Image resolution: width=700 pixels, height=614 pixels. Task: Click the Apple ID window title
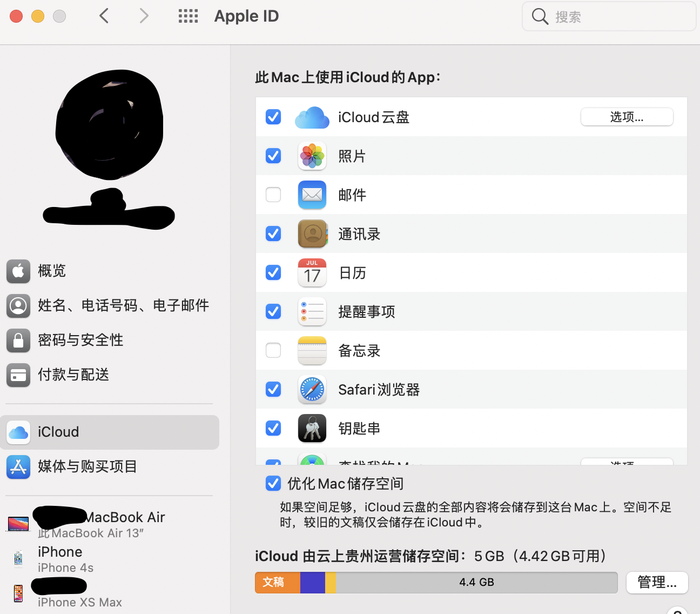246,16
